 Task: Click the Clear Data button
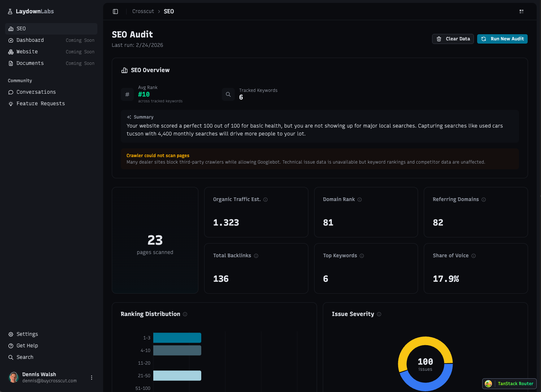(x=453, y=39)
